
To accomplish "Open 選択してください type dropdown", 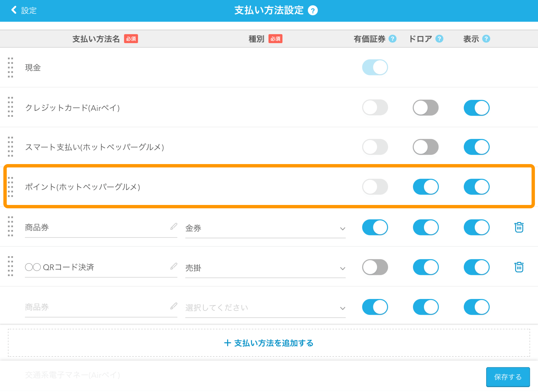I will point(265,308).
